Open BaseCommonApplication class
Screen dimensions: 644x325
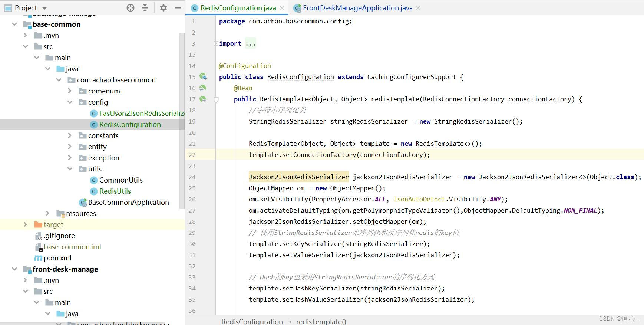pyautogui.click(x=128, y=202)
